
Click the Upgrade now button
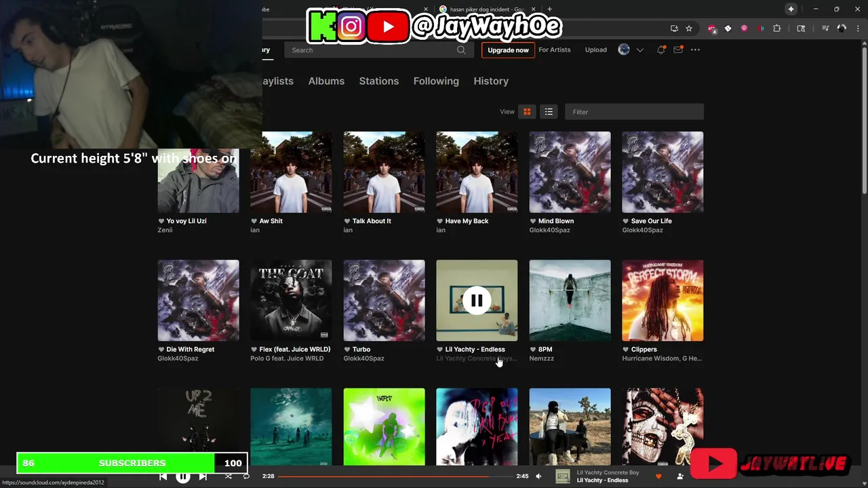[x=508, y=50]
